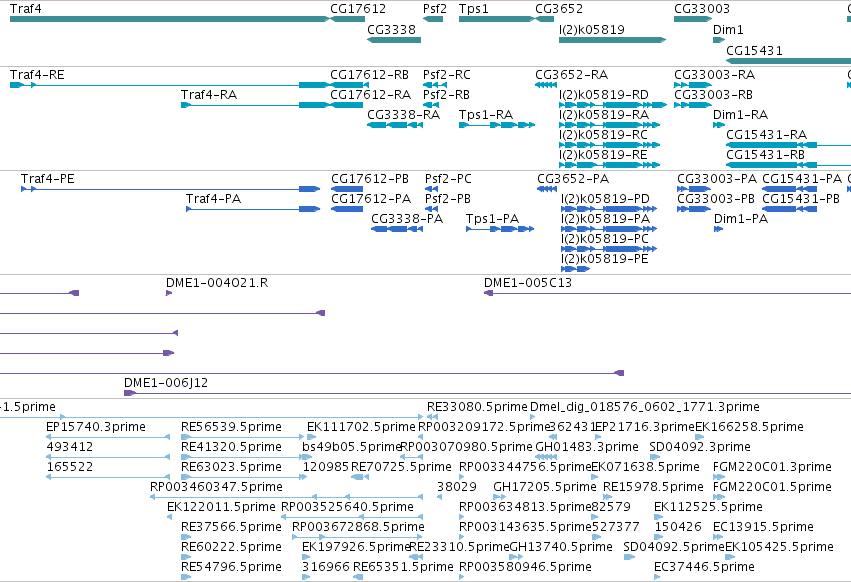Screen dimensions: 851x582
Task: Select EST EK122011.5prime
Action: [170, 517]
